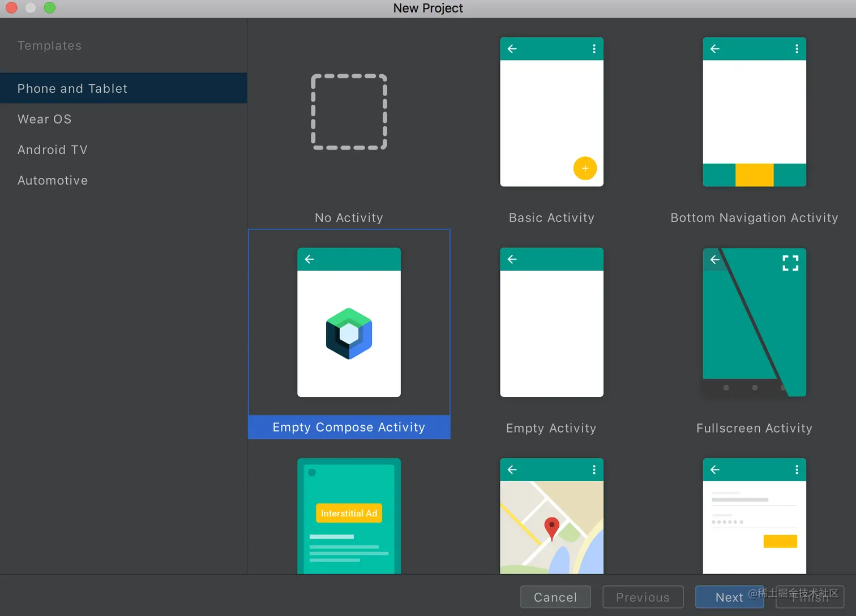Click back arrow in Empty Compose preview

coord(310,259)
